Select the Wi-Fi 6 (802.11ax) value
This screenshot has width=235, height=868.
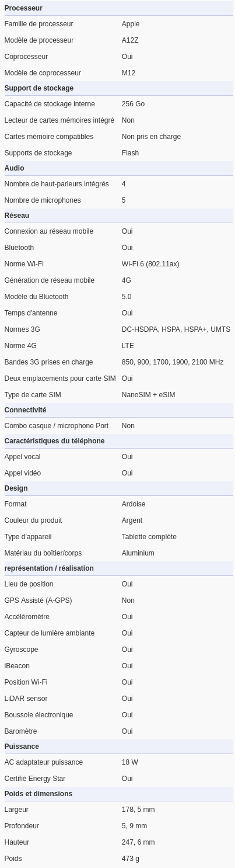[x=150, y=264]
